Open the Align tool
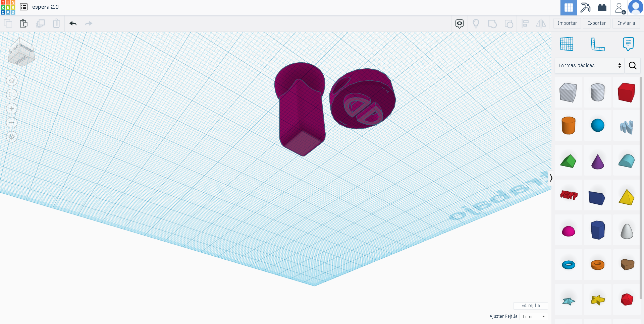 (x=525, y=24)
